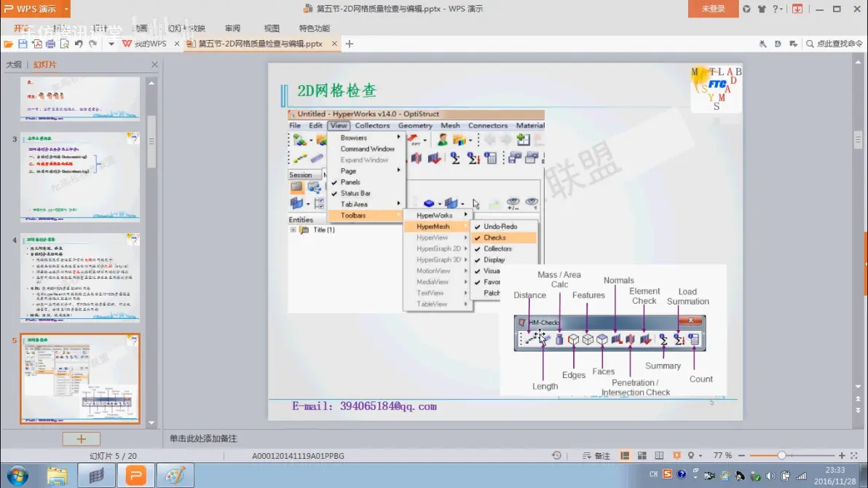868x488 pixels.
Task: Select the MATLAB FTC logo on slide
Action: [x=716, y=89]
